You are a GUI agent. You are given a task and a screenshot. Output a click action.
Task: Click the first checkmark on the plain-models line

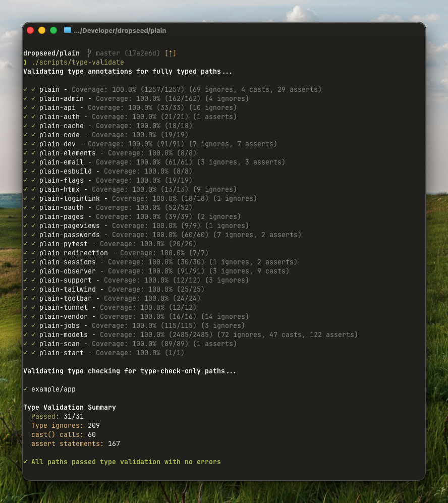click(25, 335)
